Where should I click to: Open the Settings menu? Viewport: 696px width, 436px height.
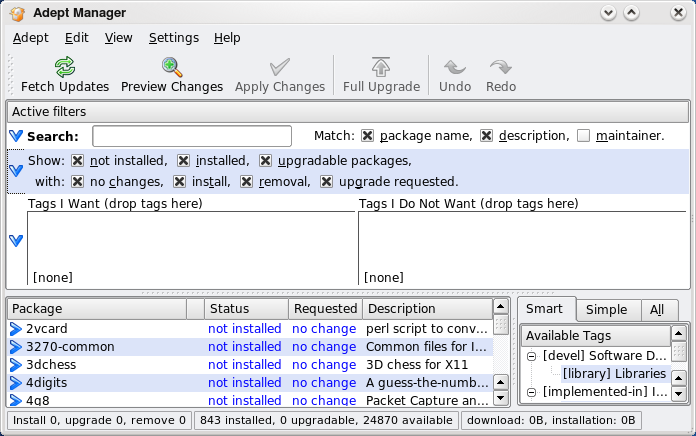click(x=174, y=38)
